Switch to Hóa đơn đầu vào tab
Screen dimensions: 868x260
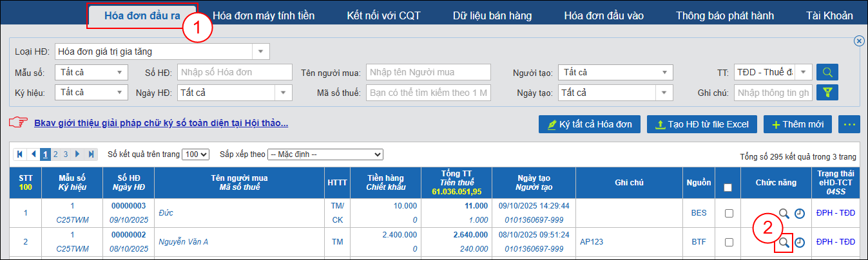[x=604, y=15]
